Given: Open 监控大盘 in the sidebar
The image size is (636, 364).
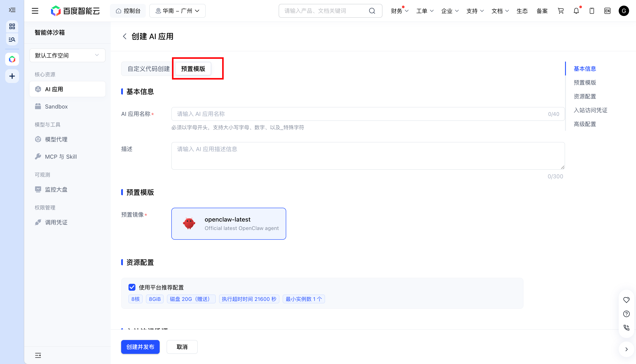Looking at the screenshot, I should pyautogui.click(x=67, y=190).
